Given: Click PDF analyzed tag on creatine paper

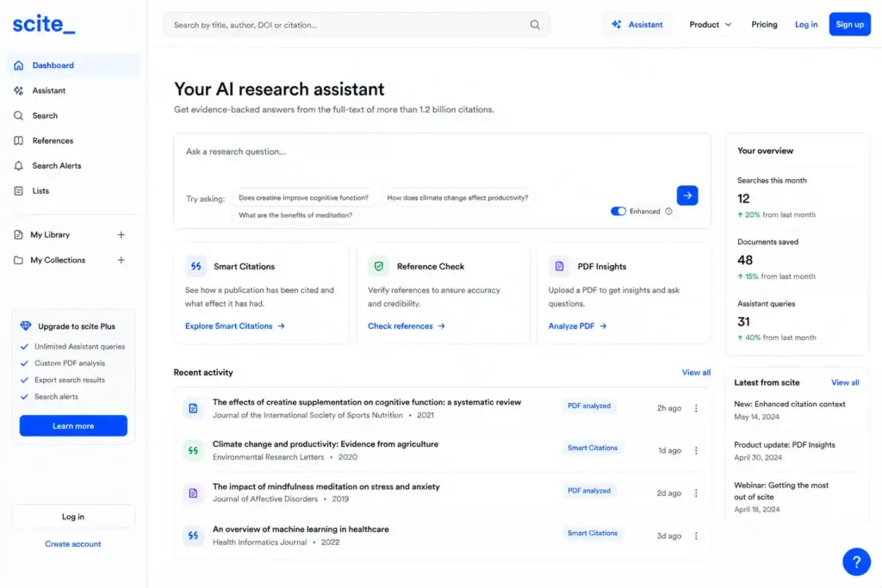Looking at the screenshot, I should click(x=589, y=405).
